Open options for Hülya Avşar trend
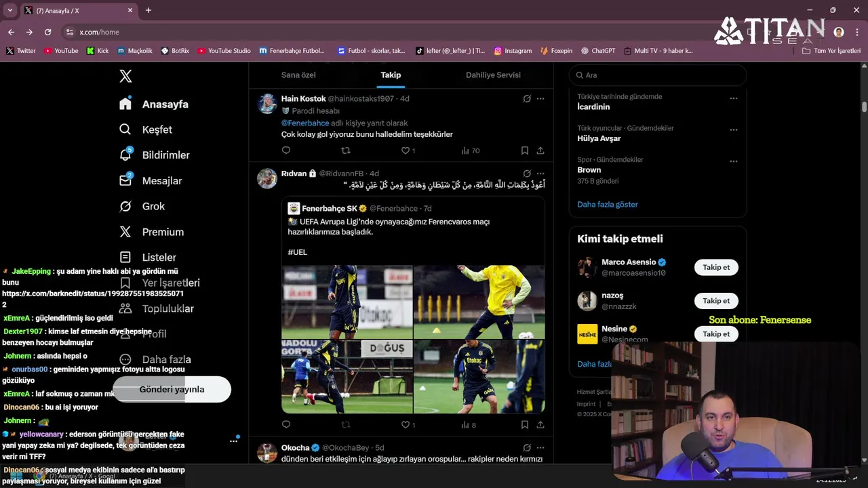The width and height of the screenshot is (868, 488). [x=733, y=129]
